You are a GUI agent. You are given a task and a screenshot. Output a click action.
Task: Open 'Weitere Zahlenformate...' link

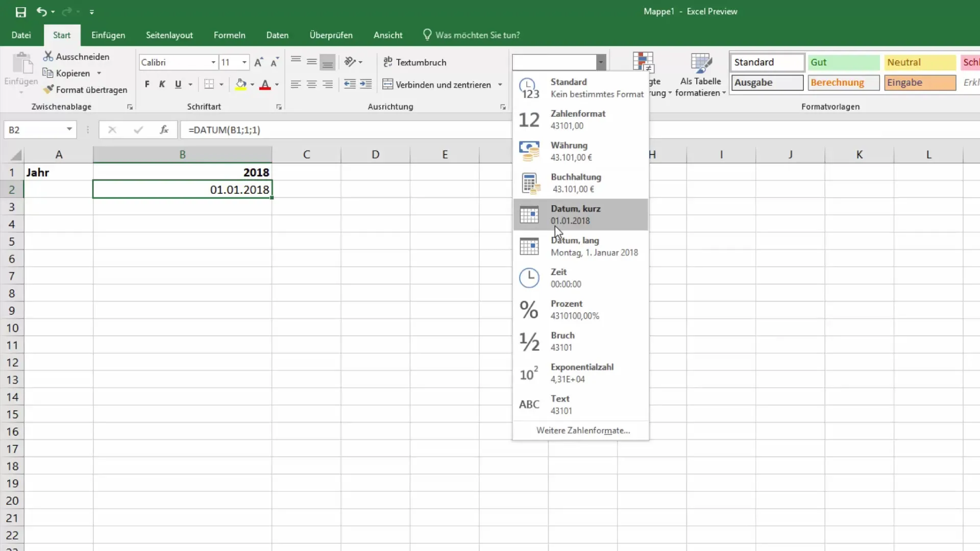point(583,431)
